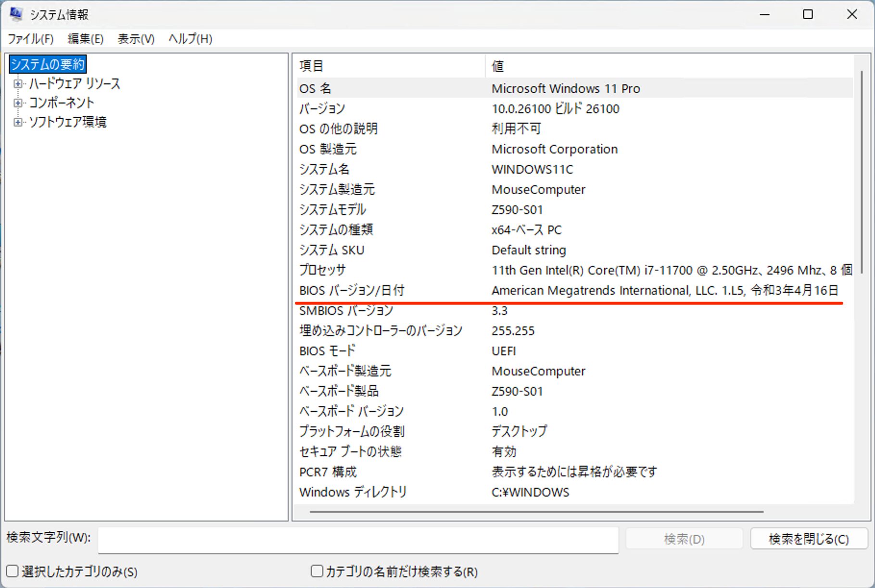This screenshot has height=588, width=875.
Task: Open the 編集 menu
Action: (x=85, y=38)
